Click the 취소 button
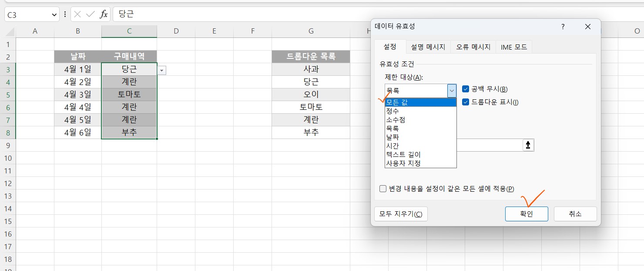The image size is (644, 271). 575,213
